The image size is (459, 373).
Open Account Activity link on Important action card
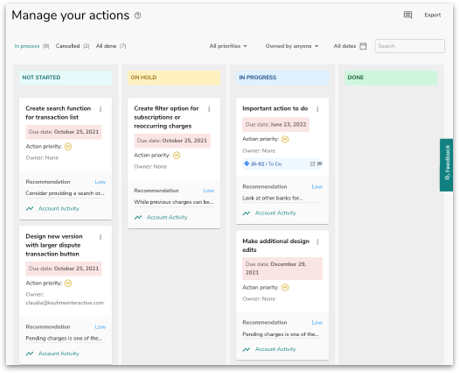tap(275, 213)
